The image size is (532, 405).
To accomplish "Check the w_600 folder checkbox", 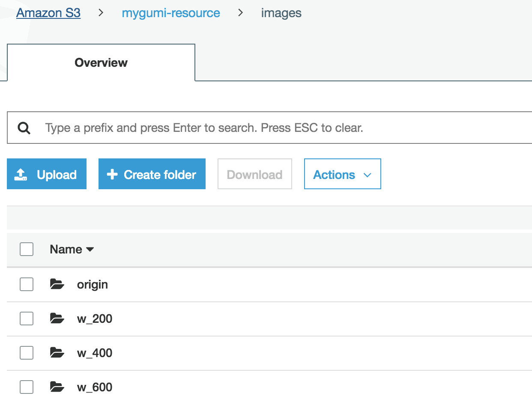I will point(27,387).
